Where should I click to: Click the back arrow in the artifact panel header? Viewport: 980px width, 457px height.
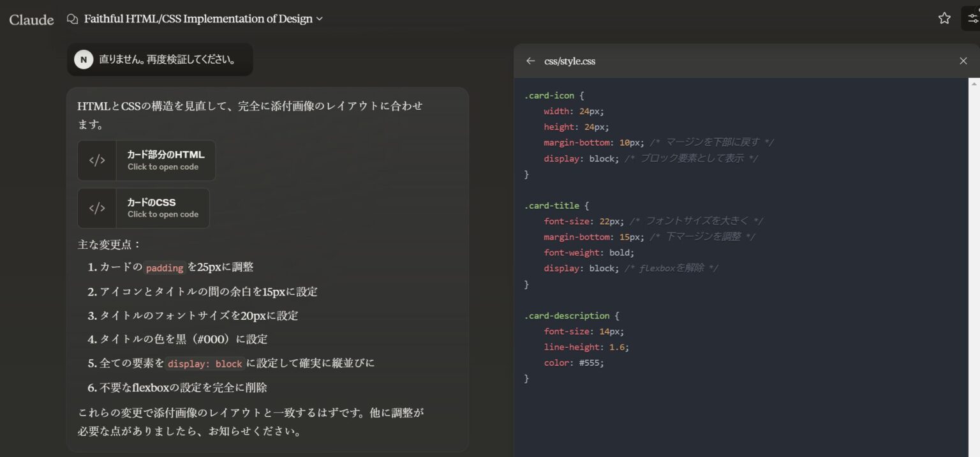tap(530, 61)
